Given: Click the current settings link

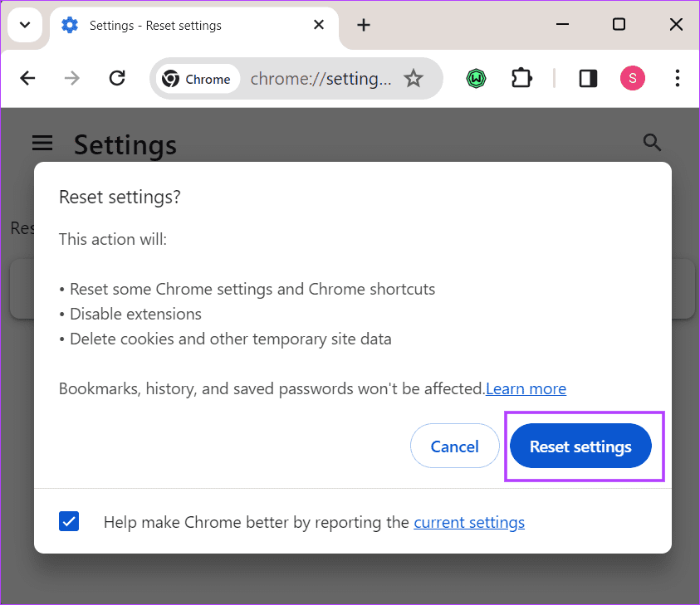Looking at the screenshot, I should [x=469, y=522].
